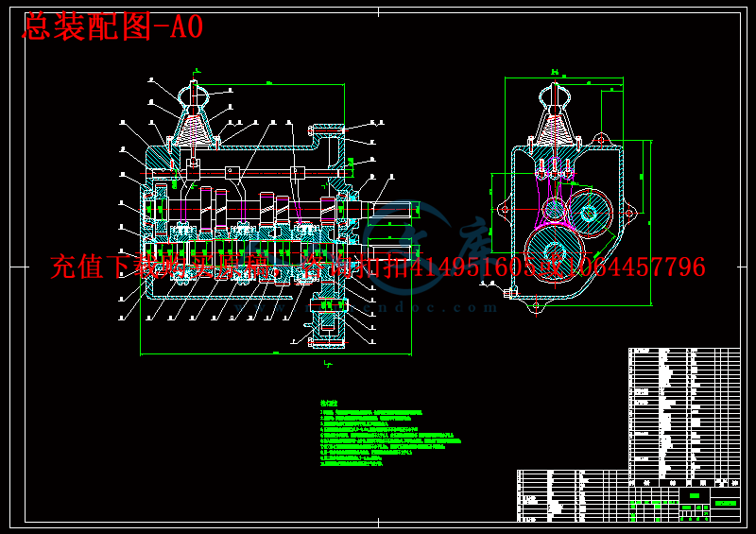This screenshot has height=534, width=756.
Task: Select the large hatched gear in the right side view
Action: (555, 252)
